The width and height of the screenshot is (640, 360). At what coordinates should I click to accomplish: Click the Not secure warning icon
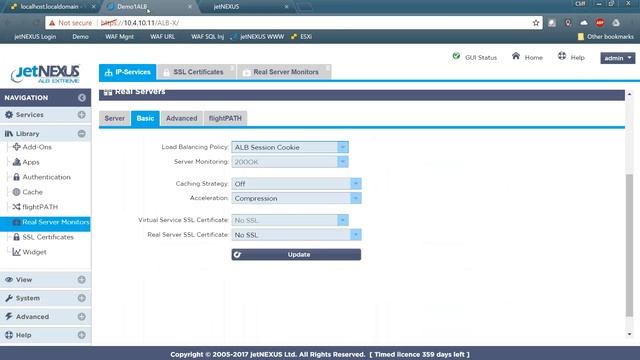52,23
